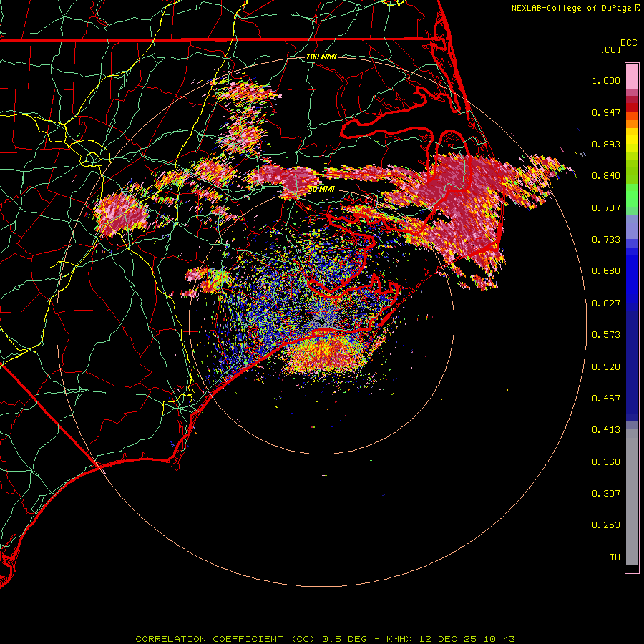Click the 0.253 legend value

(x=606, y=525)
